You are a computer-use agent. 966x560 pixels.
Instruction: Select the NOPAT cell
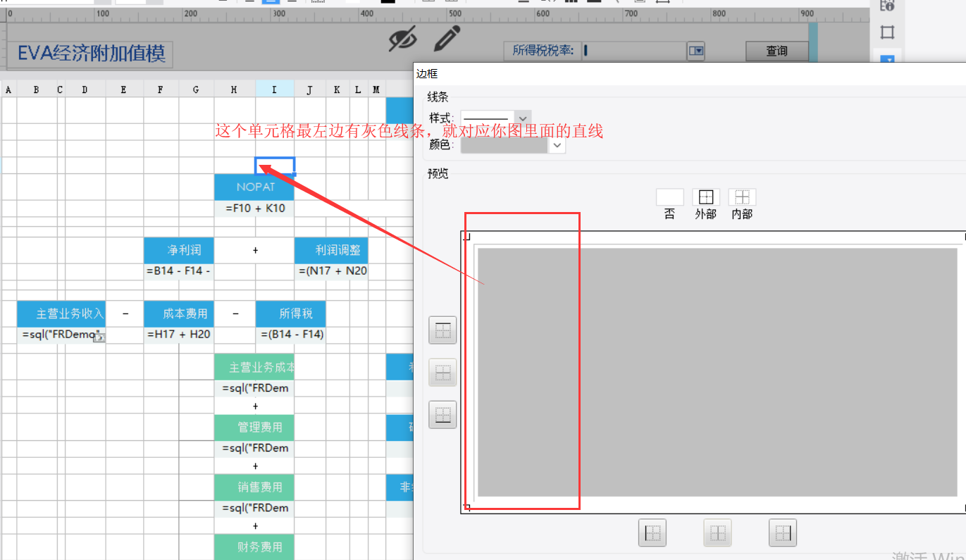(x=254, y=187)
